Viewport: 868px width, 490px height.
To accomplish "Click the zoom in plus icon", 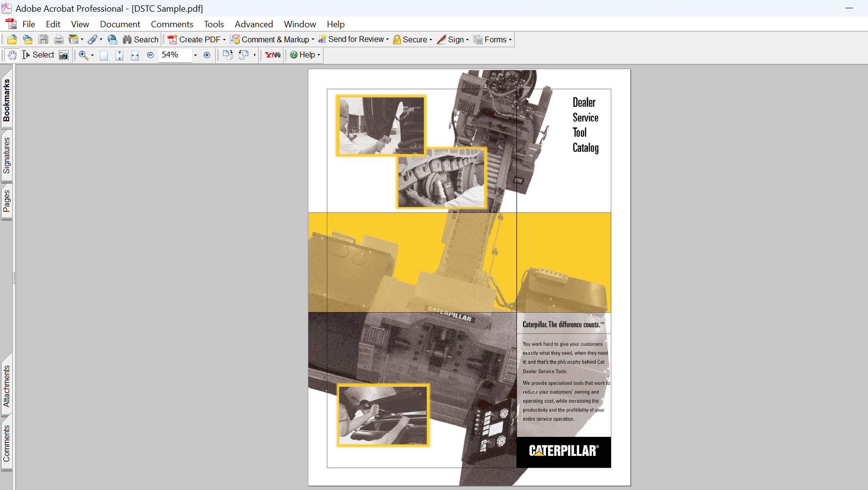I will [207, 55].
